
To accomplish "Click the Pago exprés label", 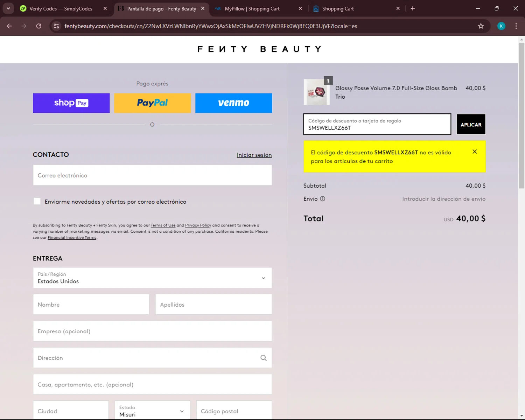I will (x=152, y=84).
